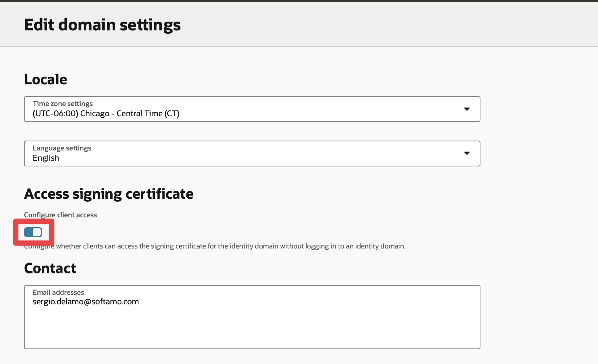598x364 pixels.
Task: Click the Email addresses field label
Action: point(58,292)
